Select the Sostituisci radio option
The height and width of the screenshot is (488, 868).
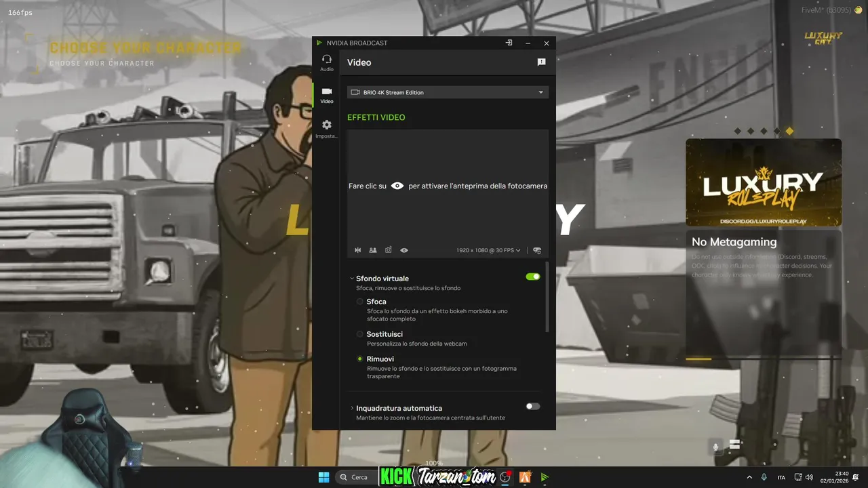pyautogui.click(x=360, y=334)
